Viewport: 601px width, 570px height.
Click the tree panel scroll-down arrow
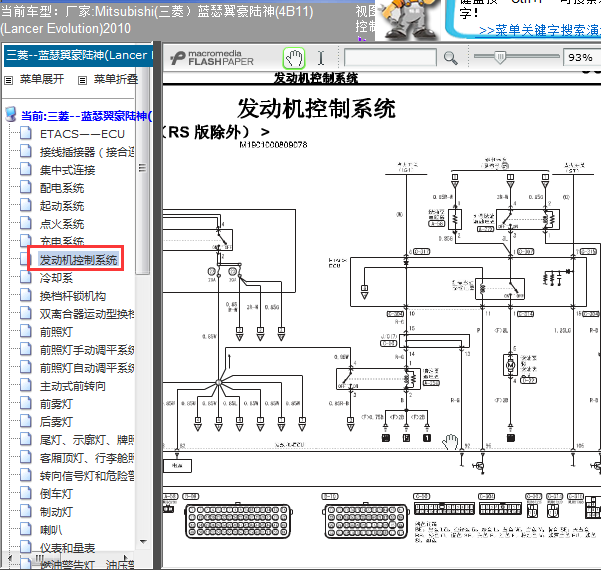pos(143,542)
